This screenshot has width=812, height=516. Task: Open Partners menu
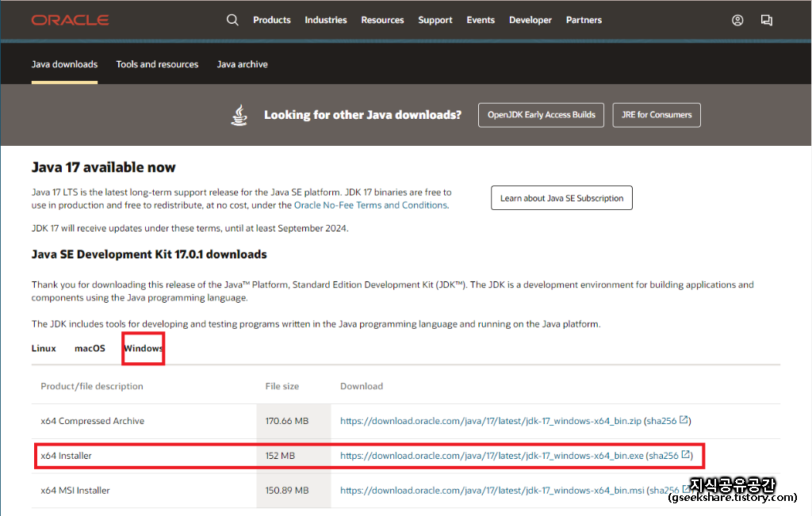click(x=584, y=20)
